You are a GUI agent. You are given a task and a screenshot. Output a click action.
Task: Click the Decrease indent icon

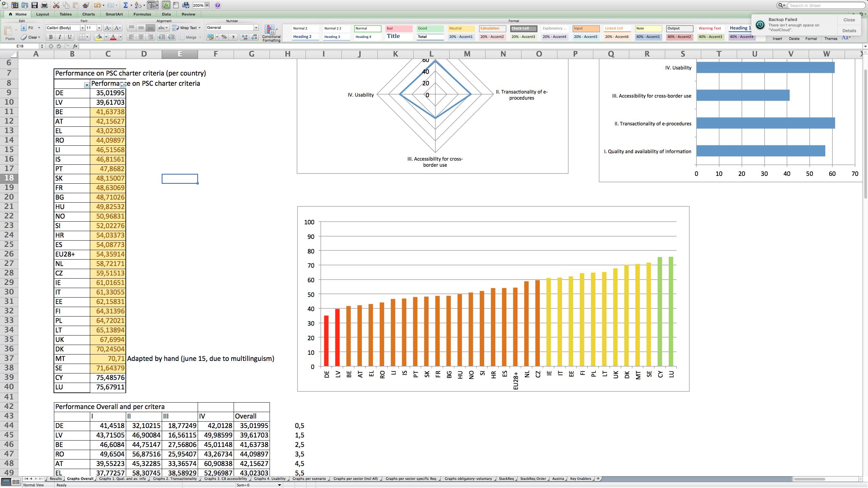(x=162, y=37)
